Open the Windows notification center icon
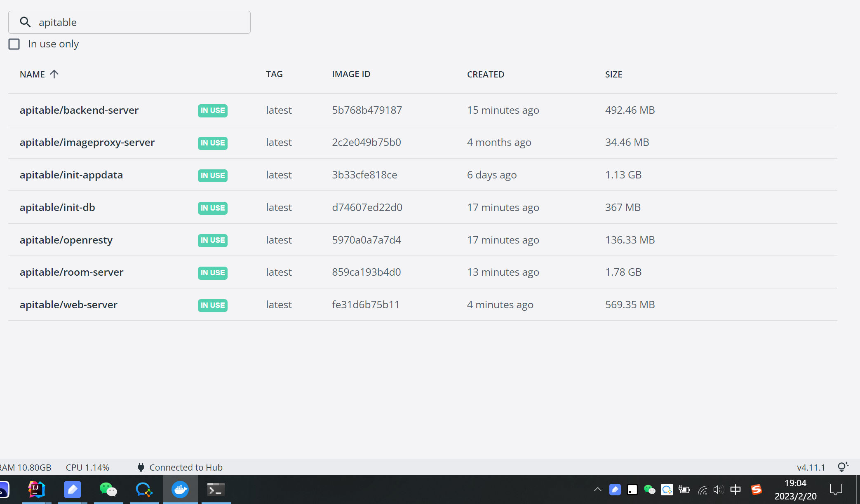 click(836, 490)
